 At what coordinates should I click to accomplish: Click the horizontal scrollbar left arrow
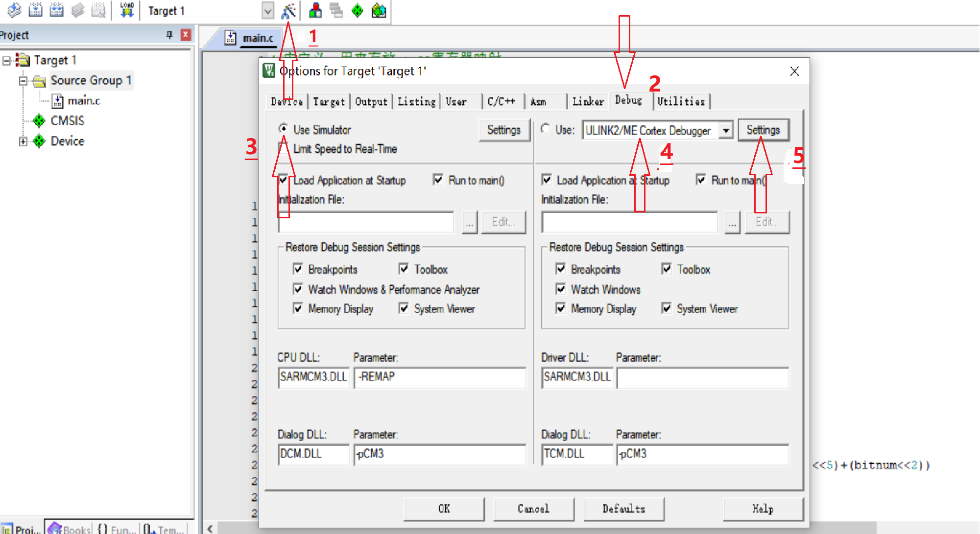(x=210, y=529)
